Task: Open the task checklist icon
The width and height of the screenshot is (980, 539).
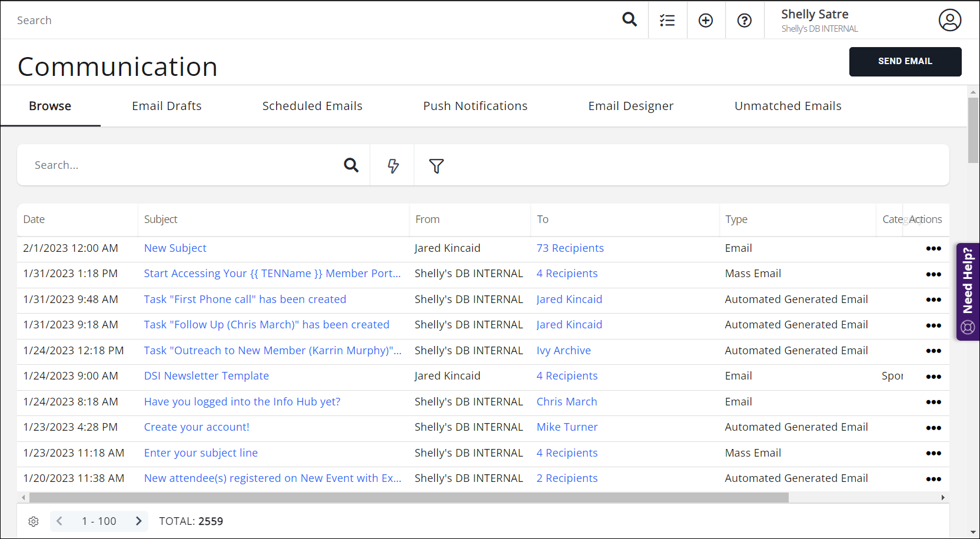Action: [x=667, y=21]
